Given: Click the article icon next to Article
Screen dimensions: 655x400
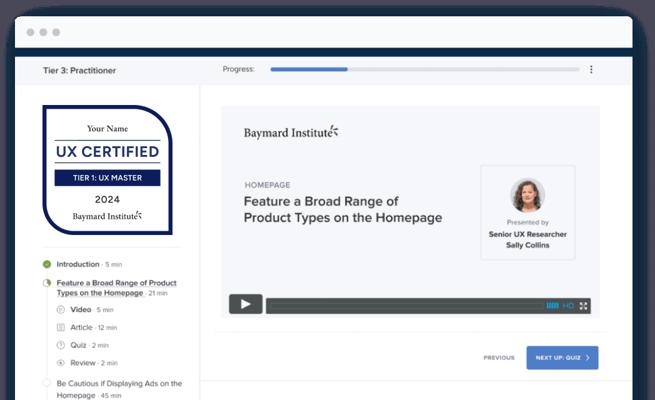Looking at the screenshot, I should (x=61, y=327).
